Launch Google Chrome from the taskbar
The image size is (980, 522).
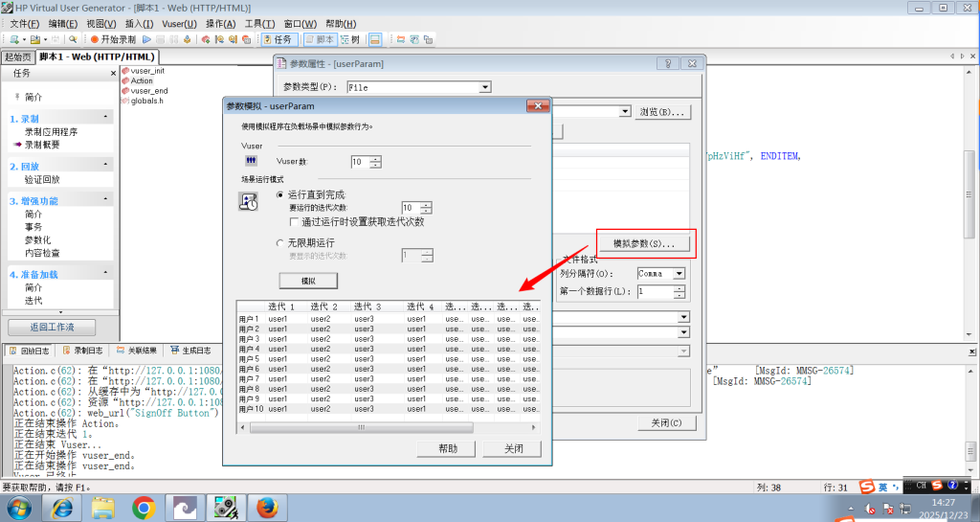click(x=144, y=507)
